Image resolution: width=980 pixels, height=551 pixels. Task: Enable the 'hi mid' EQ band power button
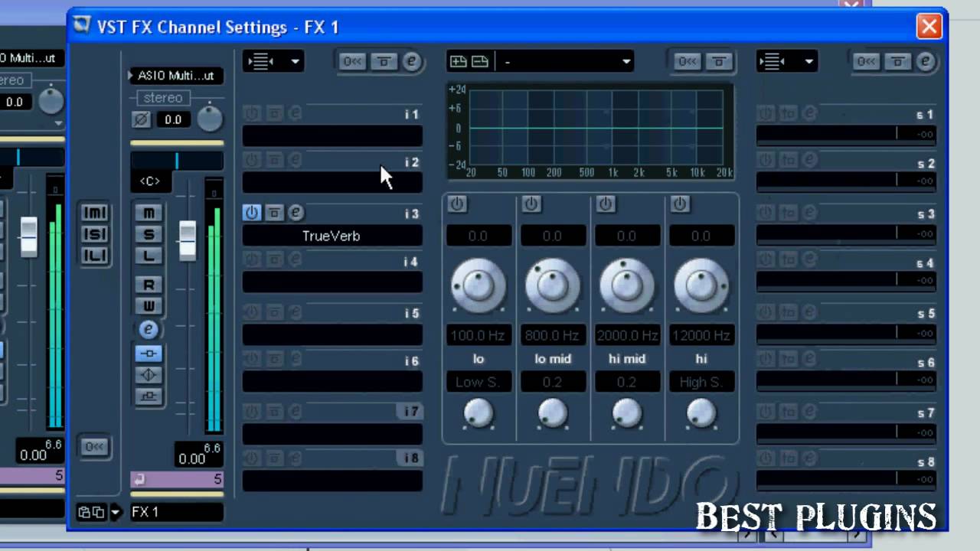(x=606, y=204)
